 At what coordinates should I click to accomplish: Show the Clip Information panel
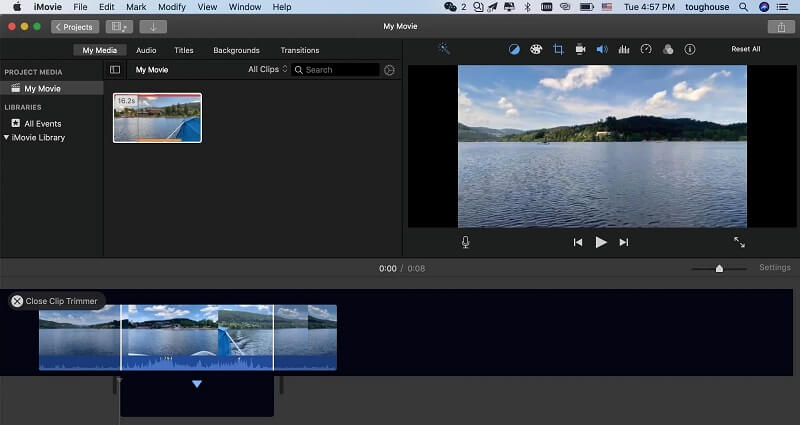point(690,49)
